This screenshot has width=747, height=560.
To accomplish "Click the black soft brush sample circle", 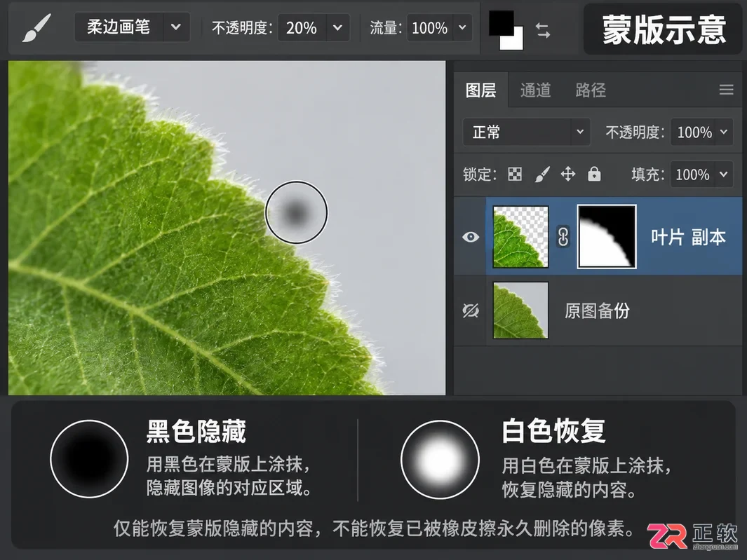I will pos(89,459).
